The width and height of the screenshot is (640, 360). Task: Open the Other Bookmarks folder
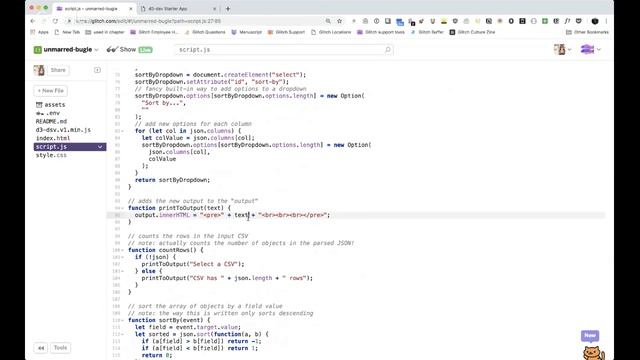click(587, 32)
